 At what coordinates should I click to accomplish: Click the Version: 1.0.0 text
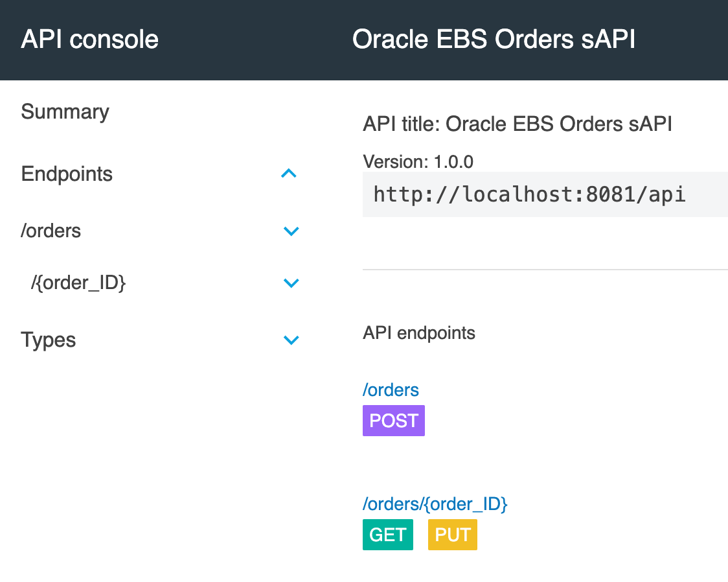(x=418, y=161)
